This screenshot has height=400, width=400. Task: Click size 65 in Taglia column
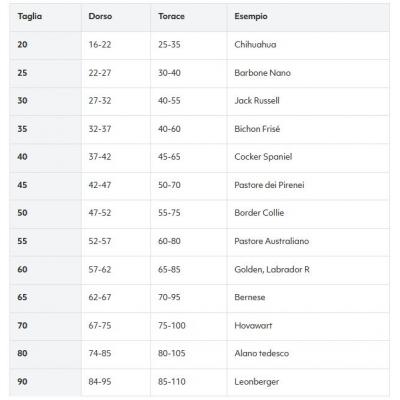tap(22, 297)
